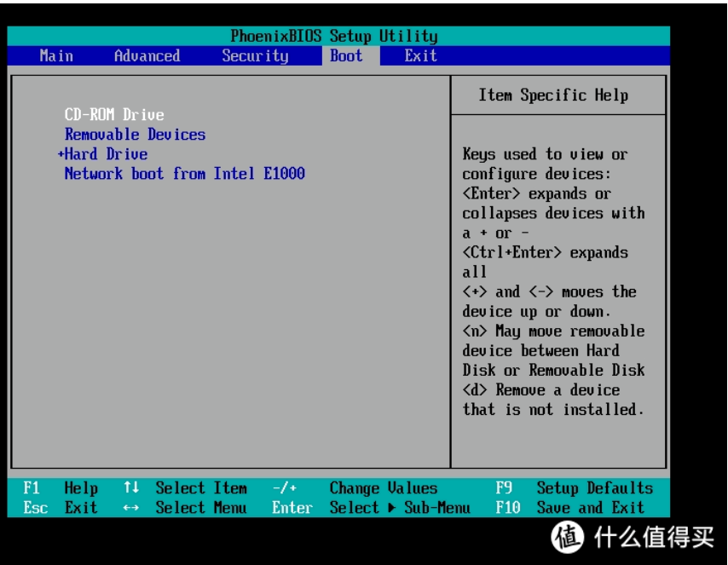Click the up-down arrows Select Item icon
Image resolution: width=728 pixels, height=565 pixels.
pyautogui.click(x=130, y=488)
